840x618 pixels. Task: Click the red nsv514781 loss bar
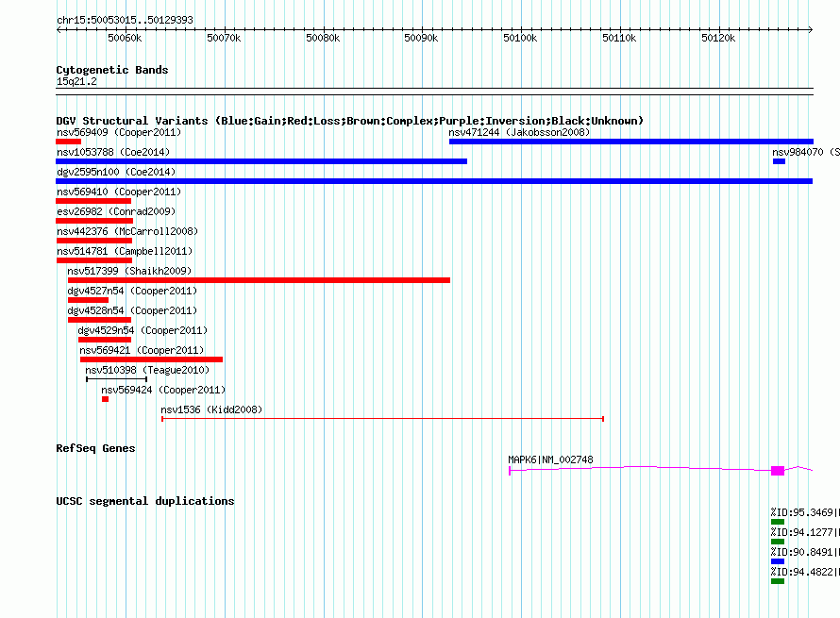93,260
